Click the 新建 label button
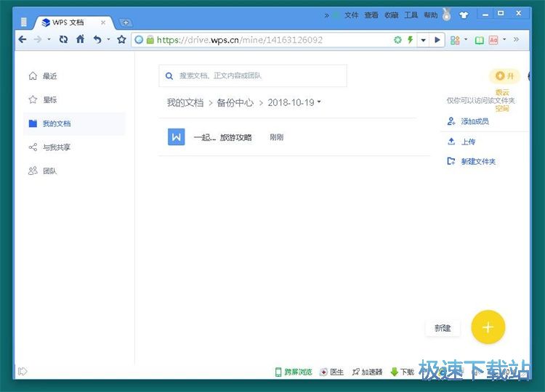Viewport: 545px width, 392px height. tap(443, 328)
